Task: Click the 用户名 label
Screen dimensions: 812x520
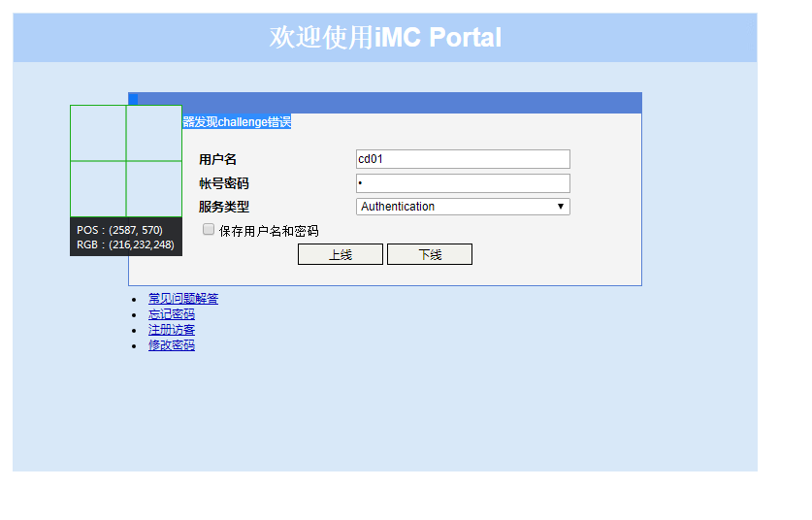Action: [x=217, y=159]
